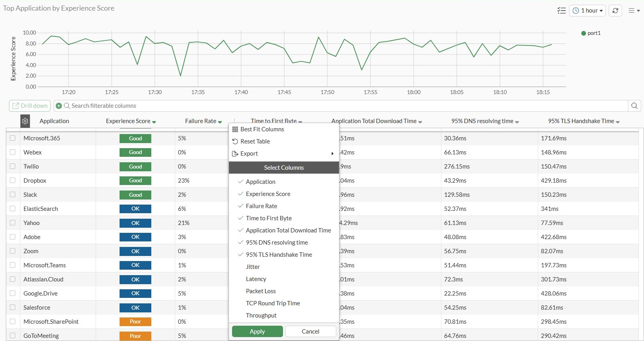Check the Microsoft.365 row checkbox

point(13,138)
